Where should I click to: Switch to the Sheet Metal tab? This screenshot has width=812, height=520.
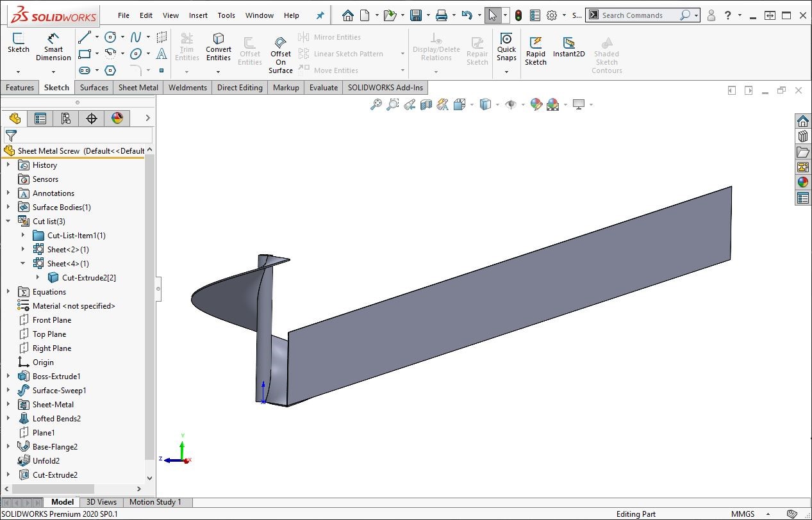138,88
